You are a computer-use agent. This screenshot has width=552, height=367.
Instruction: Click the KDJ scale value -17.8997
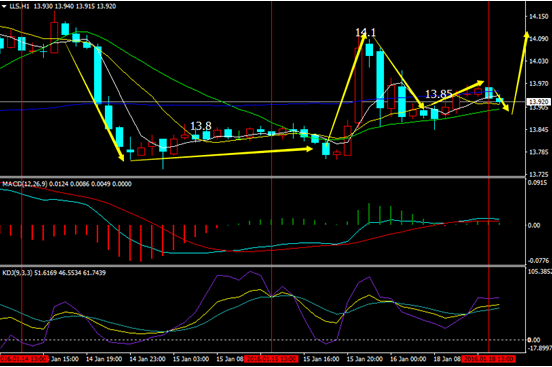tap(539, 348)
